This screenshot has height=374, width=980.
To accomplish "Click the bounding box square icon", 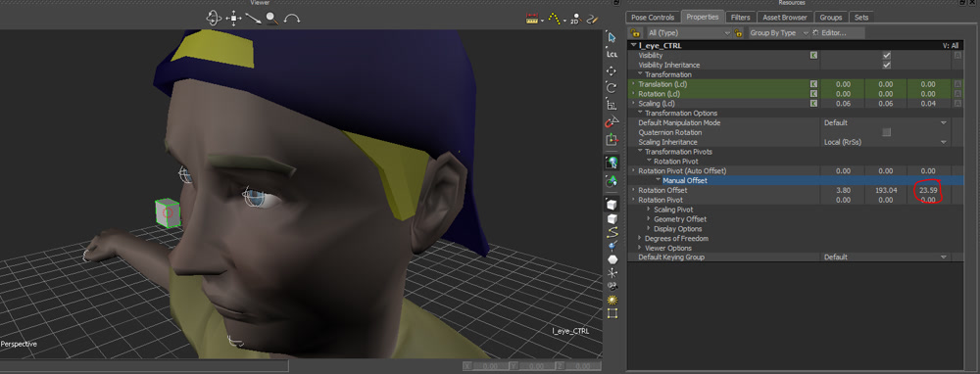I will tap(612, 313).
